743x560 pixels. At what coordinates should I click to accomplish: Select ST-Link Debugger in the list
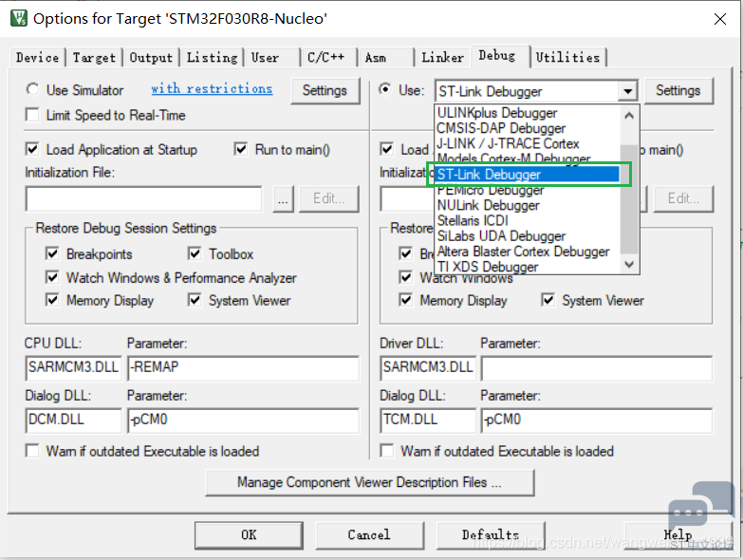tap(527, 175)
